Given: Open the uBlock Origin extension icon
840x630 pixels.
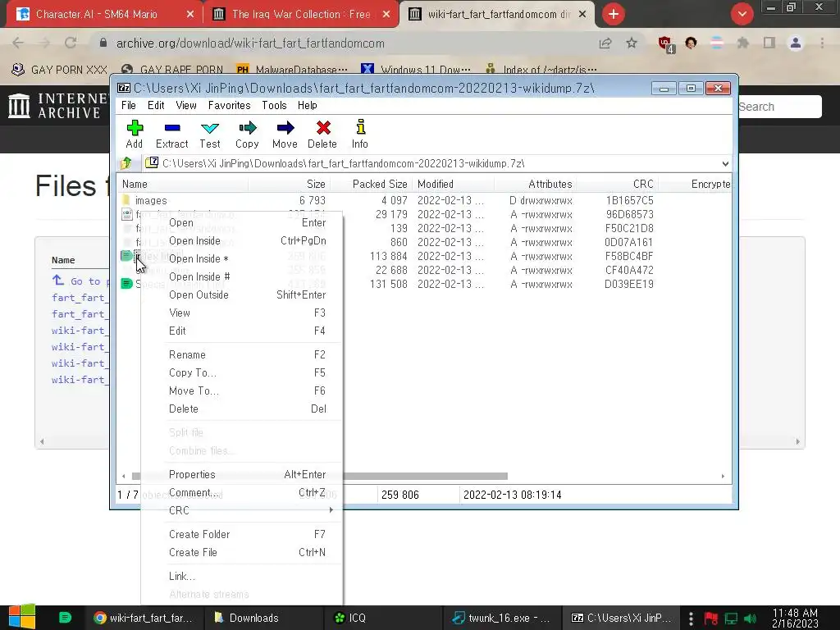Looking at the screenshot, I should pos(666,44).
